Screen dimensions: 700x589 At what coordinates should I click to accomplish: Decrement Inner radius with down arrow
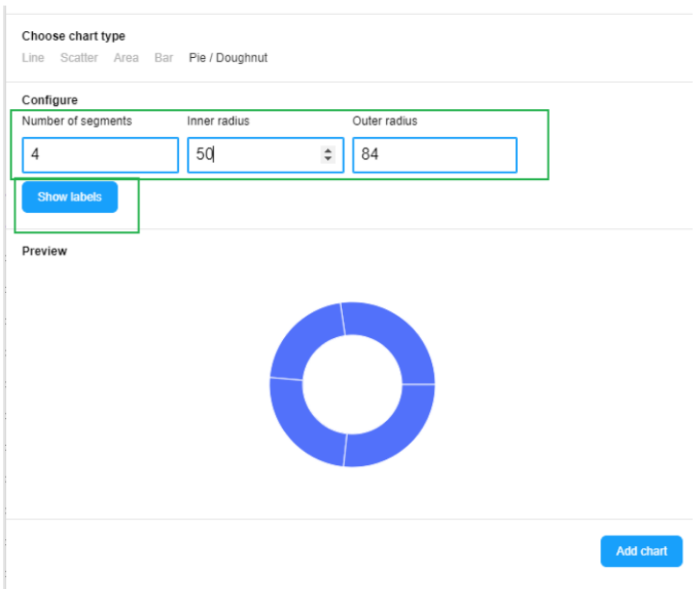coord(328,159)
